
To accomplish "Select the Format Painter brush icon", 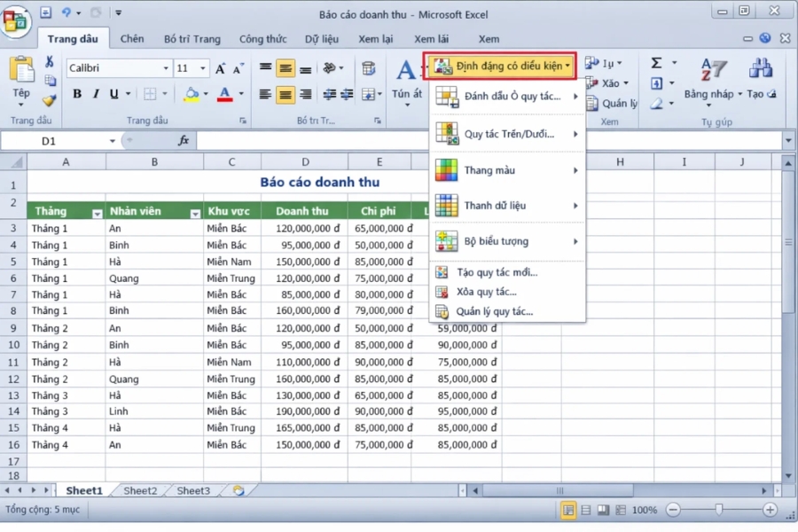I will [x=49, y=99].
